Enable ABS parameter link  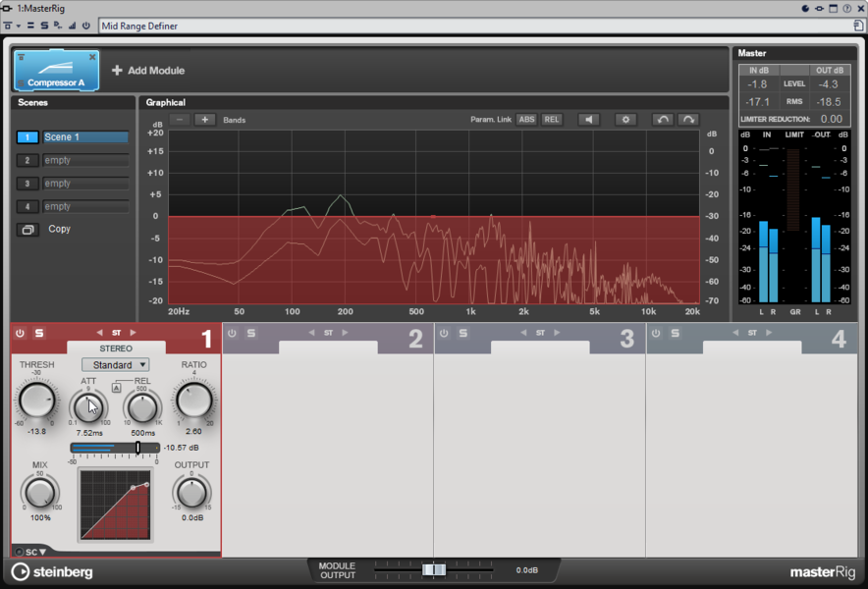tap(526, 120)
